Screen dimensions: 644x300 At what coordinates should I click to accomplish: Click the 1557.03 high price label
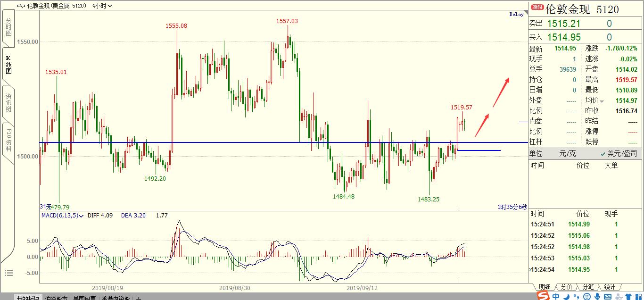tap(287, 21)
